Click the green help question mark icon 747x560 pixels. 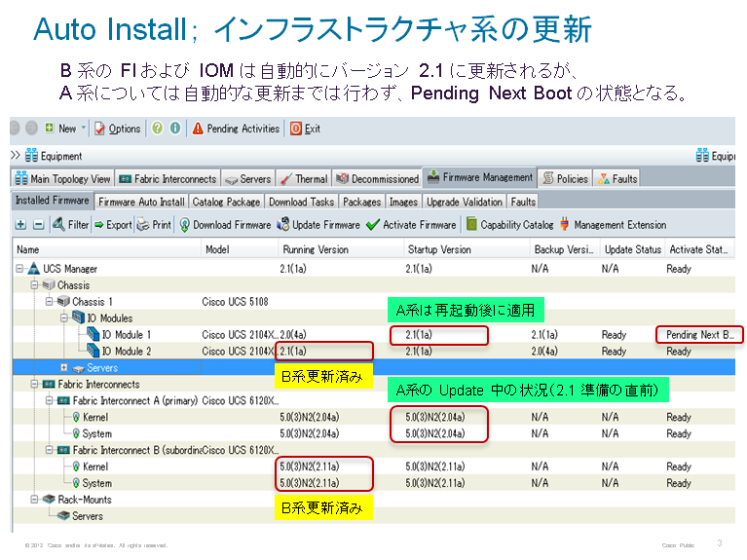coord(157,129)
